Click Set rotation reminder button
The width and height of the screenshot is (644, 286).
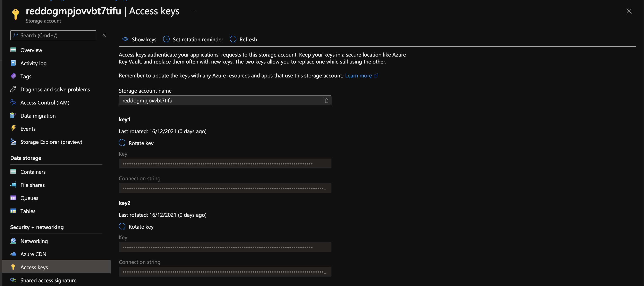193,39
